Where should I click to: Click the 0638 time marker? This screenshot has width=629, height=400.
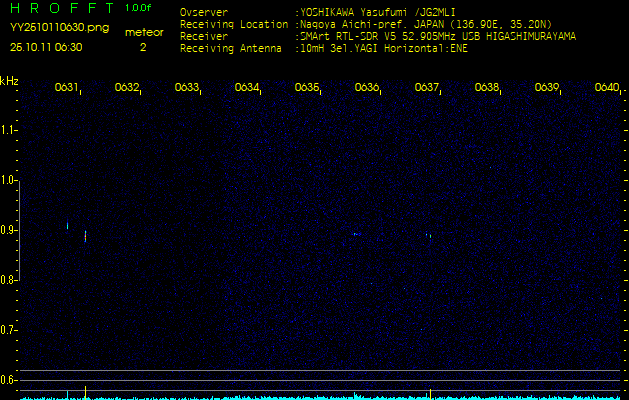click(x=486, y=87)
